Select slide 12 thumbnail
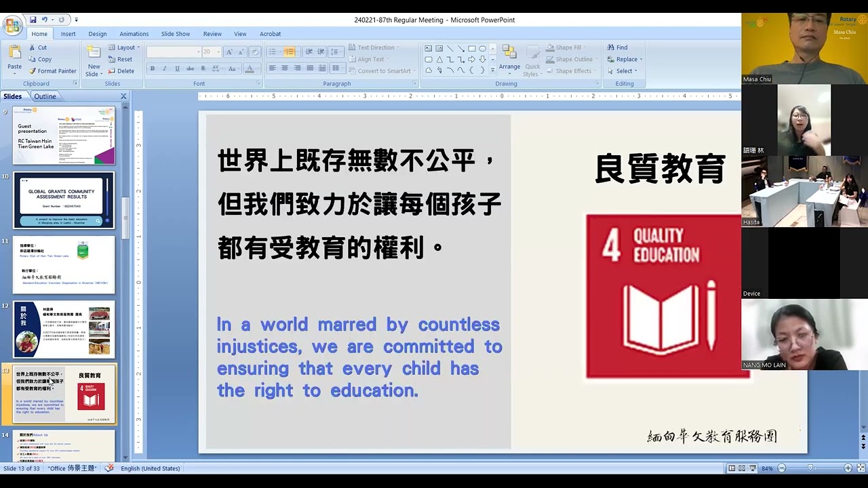Image resolution: width=868 pixels, height=488 pixels. pyautogui.click(x=64, y=329)
